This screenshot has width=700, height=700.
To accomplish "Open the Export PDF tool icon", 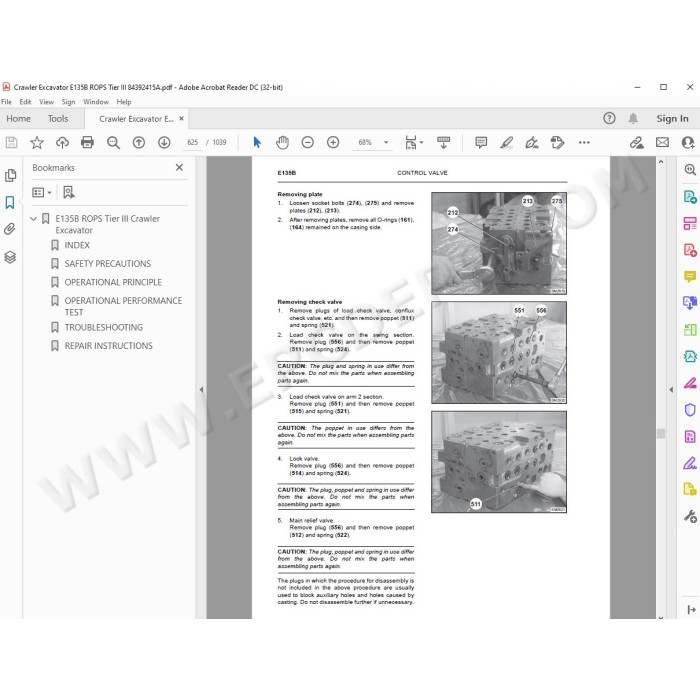I will coord(690,196).
